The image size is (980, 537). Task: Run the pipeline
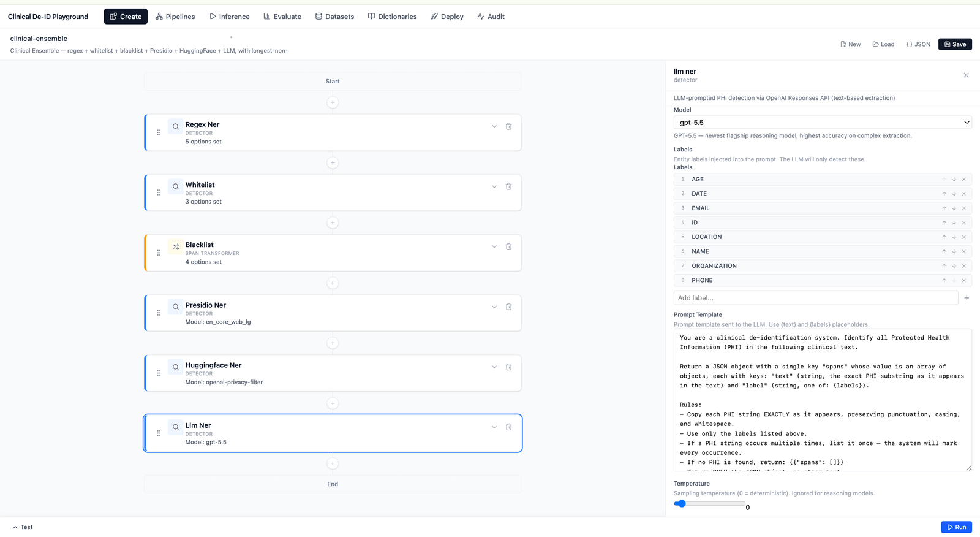pos(956,527)
